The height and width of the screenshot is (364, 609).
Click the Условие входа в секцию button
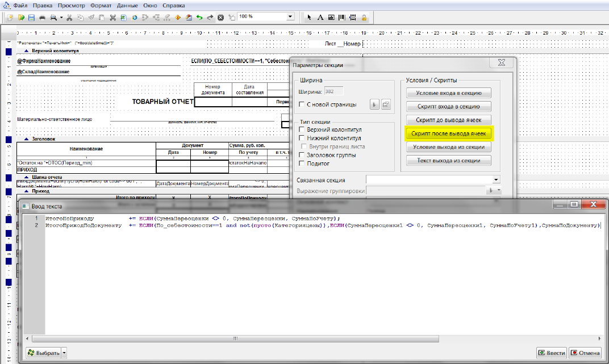pyautogui.click(x=449, y=93)
